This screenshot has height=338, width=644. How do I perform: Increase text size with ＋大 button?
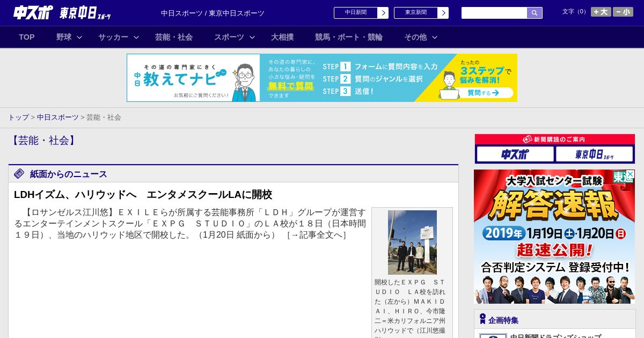[601, 12]
